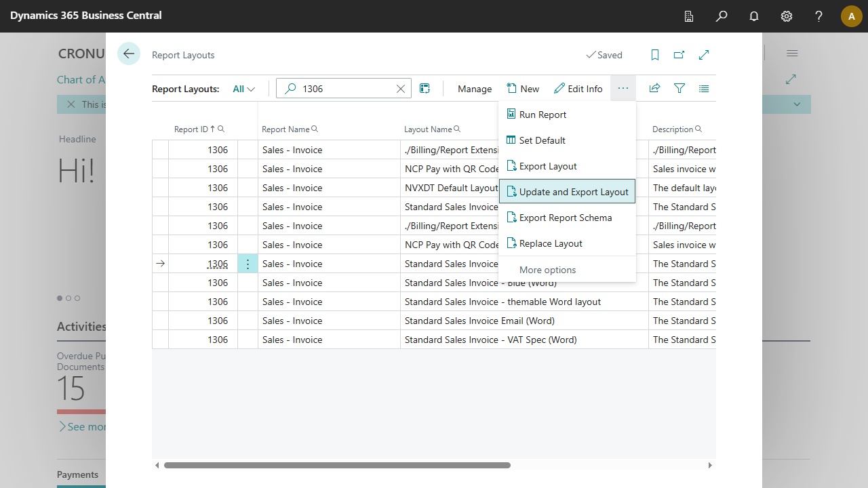Image resolution: width=868 pixels, height=488 pixels.
Task: Expand page to full width icon
Action: pyautogui.click(x=704, y=55)
